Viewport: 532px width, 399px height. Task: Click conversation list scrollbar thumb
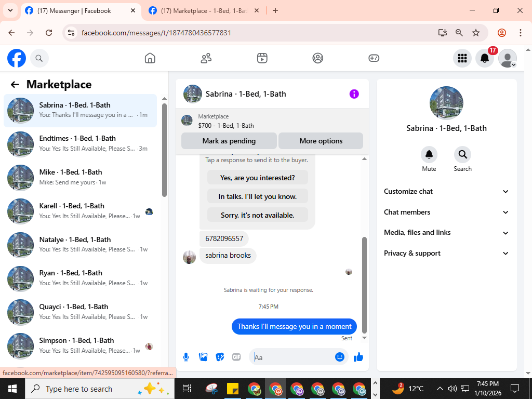(x=164, y=150)
